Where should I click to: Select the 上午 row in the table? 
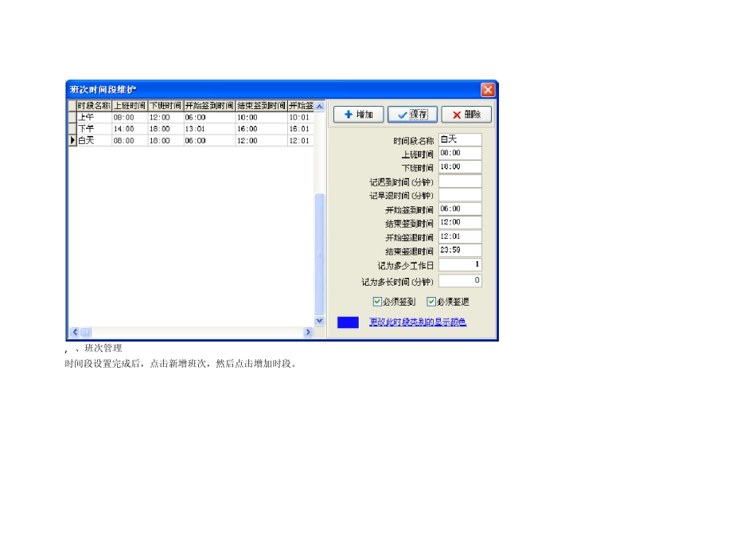[x=192, y=117]
